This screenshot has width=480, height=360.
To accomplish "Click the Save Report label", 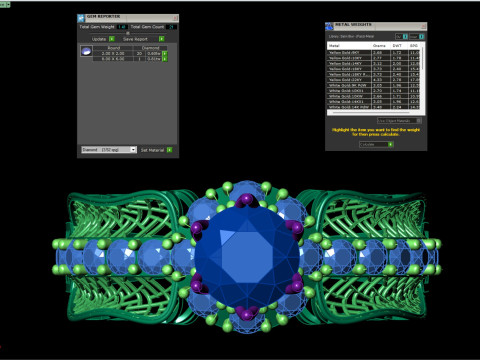I will click(135, 39).
